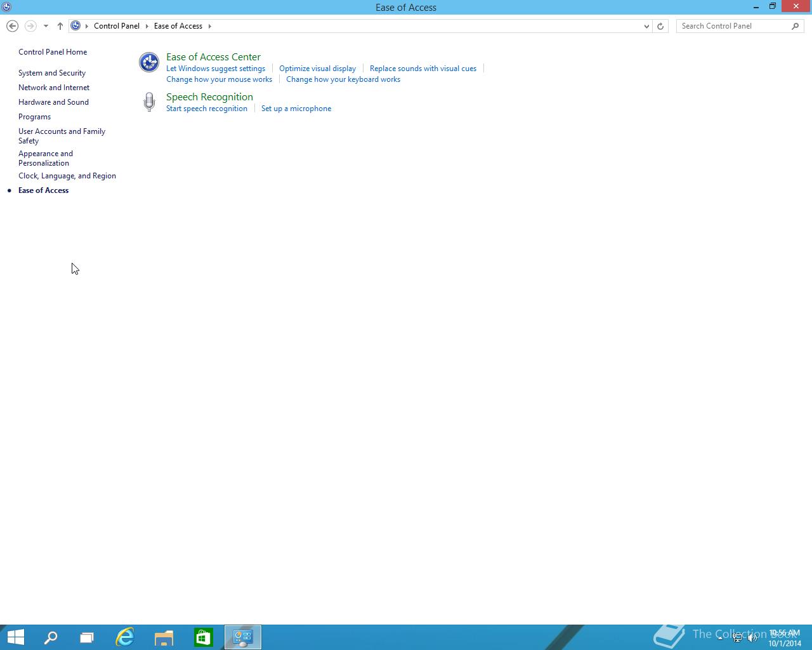Open Windows Store from taskbar
This screenshot has height=650, width=812.
tap(204, 637)
